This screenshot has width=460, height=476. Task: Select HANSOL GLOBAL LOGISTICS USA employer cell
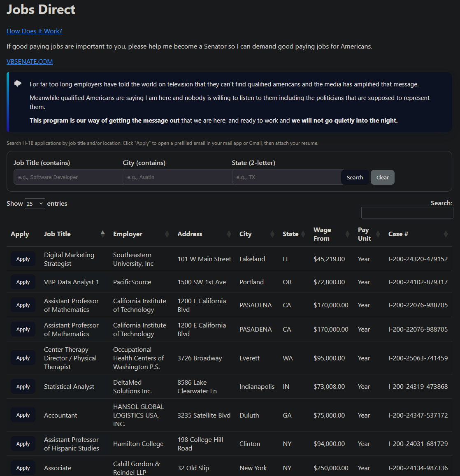click(139, 415)
